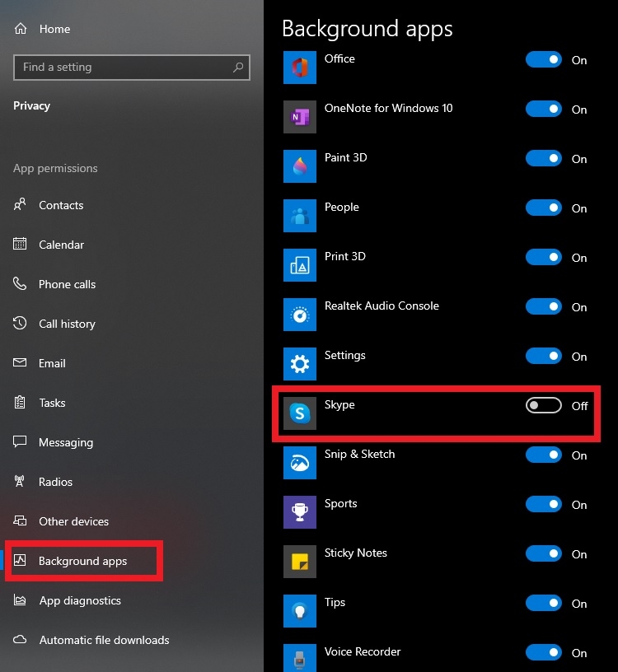Click the Find a setting search field
Image resolution: width=618 pixels, height=672 pixels.
pos(124,68)
